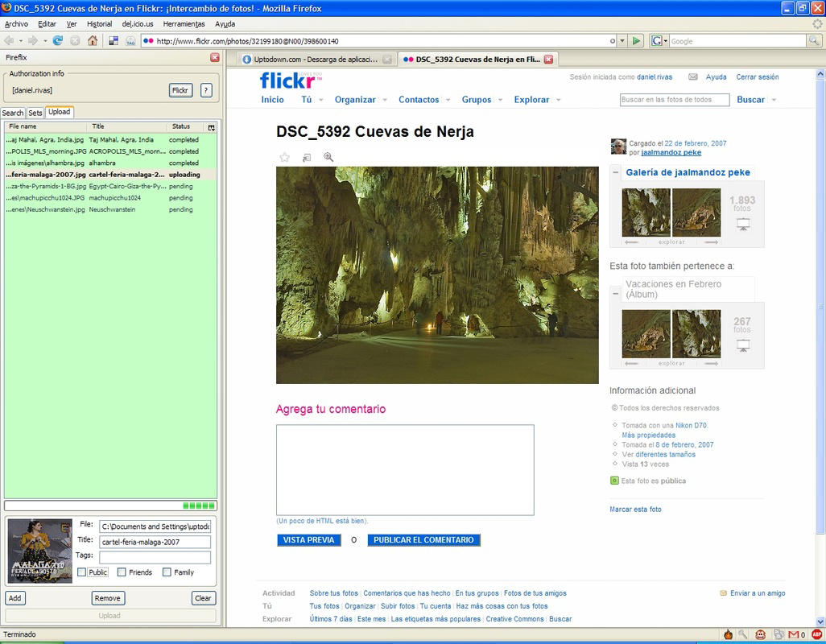
Task: Click the stop loading icon
Action: [76, 40]
